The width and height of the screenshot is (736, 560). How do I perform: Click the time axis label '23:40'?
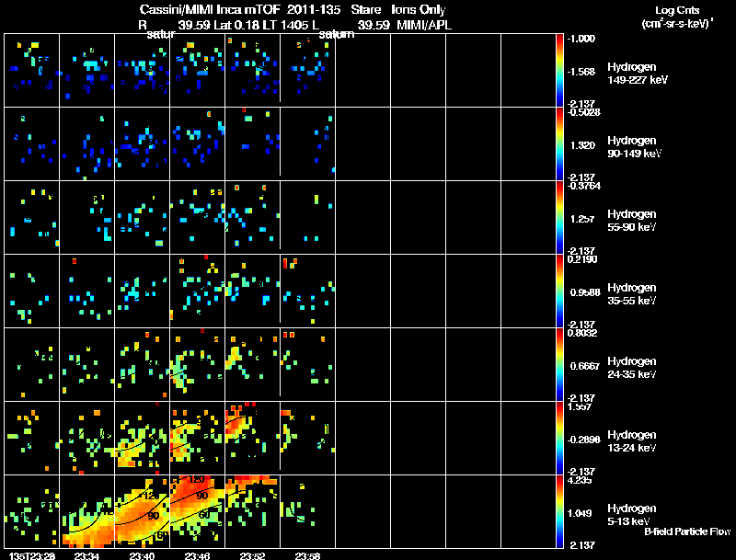point(143,555)
